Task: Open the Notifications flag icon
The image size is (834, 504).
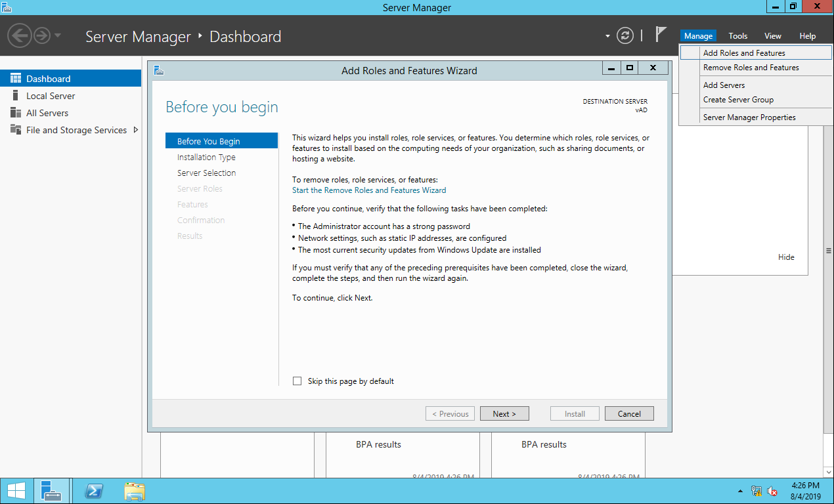Action: (x=661, y=35)
